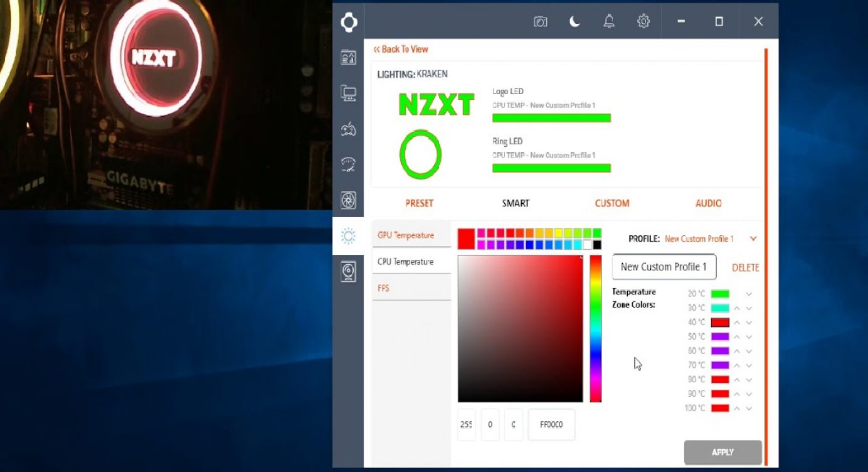
Task: Open the Audio speaker sidebar icon
Action: 349,272
